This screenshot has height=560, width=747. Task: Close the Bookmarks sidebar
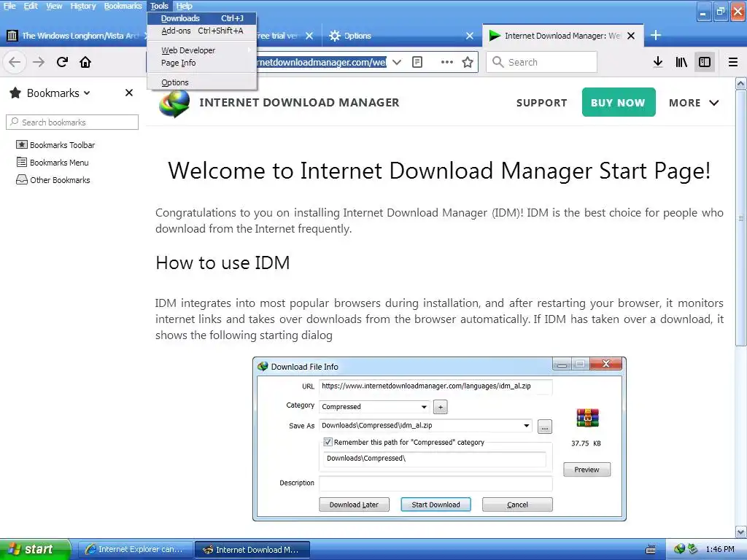point(129,93)
